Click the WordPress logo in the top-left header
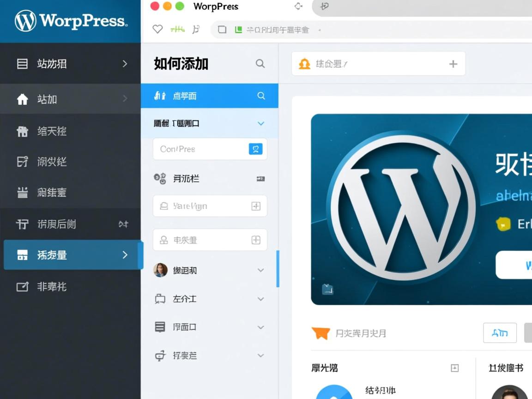This screenshot has width=532, height=399. click(26, 20)
